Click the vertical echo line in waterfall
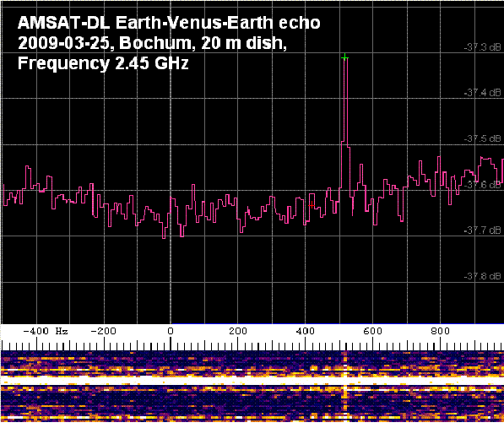This screenshot has height=428, width=504. (345, 386)
